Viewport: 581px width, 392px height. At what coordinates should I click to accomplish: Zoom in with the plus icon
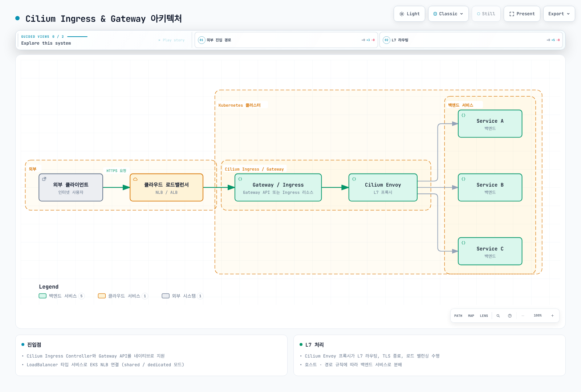pos(552,316)
